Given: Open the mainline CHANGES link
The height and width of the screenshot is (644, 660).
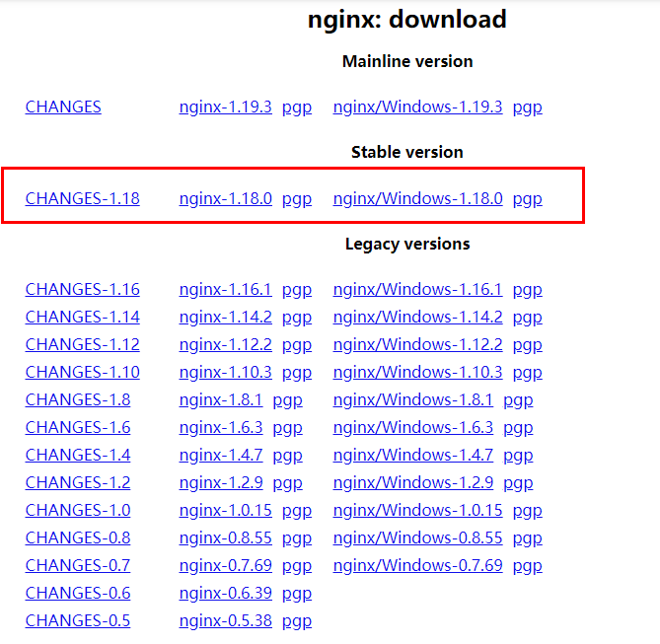Looking at the screenshot, I should tap(63, 107).
